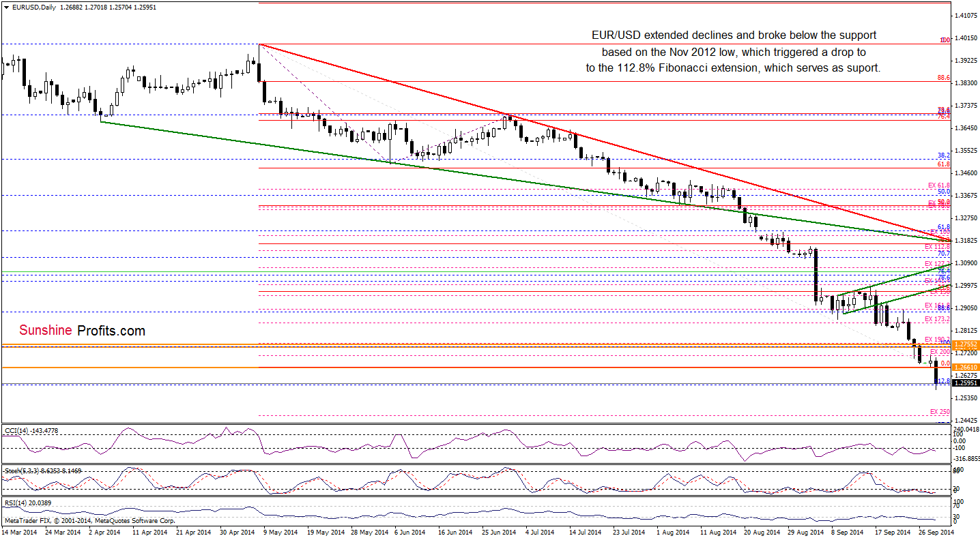
Task: Select the 1.3090 price axis label
Action: pos(966,263)
